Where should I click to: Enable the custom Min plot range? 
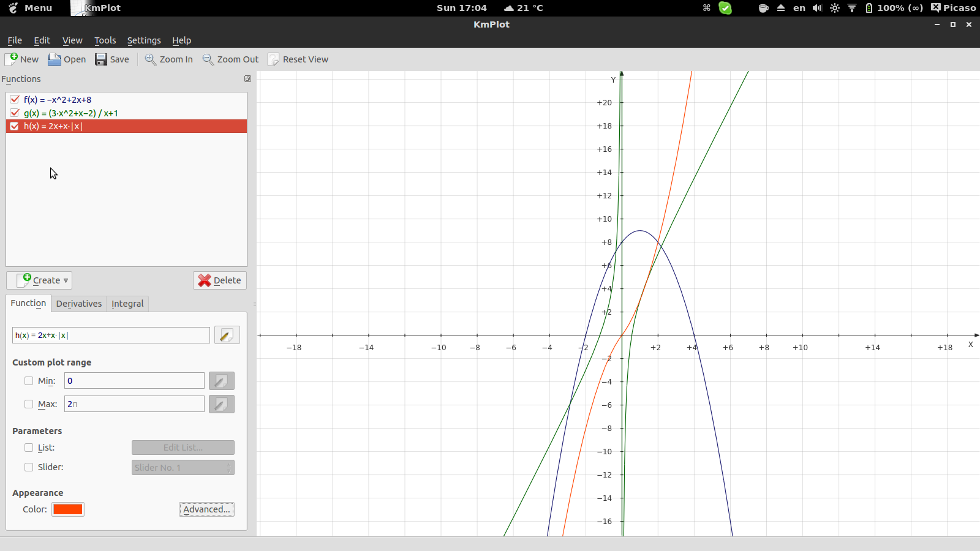click(29, 381)
